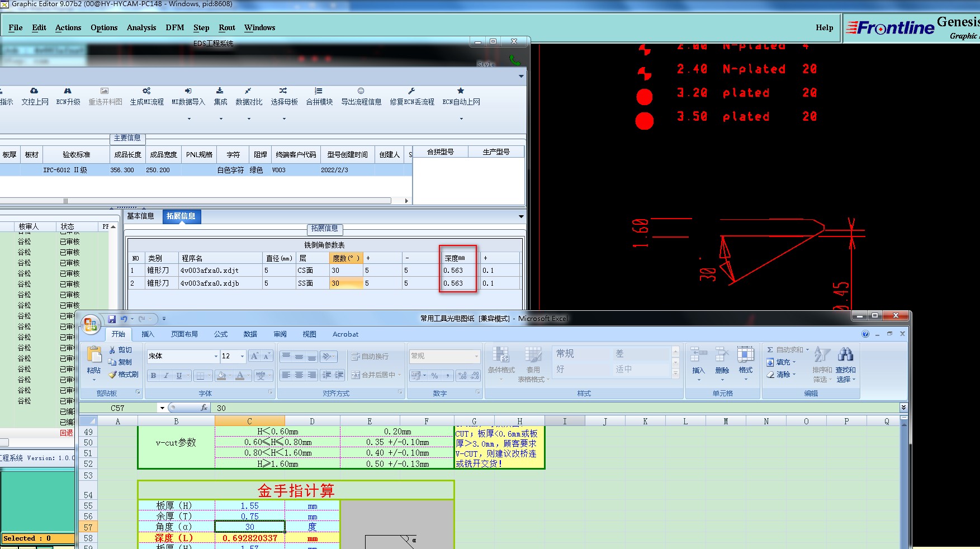Expand the Excel formula bar

click(x=903, y=408)
